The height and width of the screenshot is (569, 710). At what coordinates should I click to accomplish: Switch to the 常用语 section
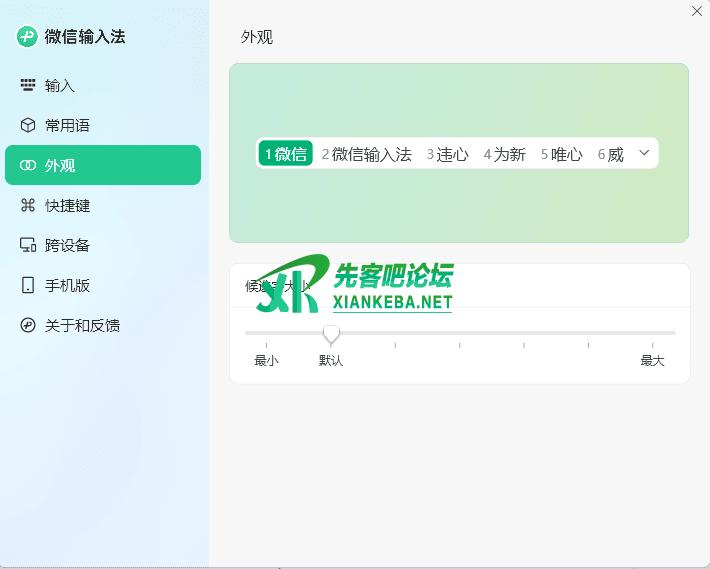(67, 126)
